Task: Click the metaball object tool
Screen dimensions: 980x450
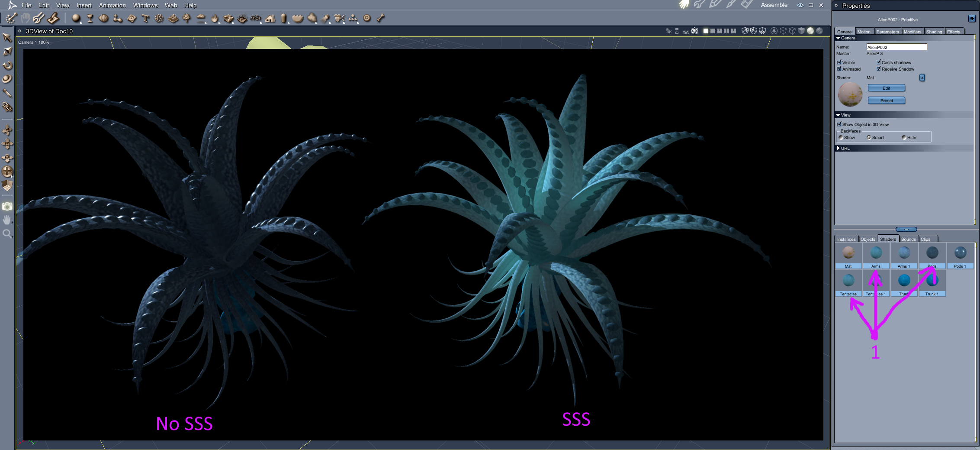Action: tap(118, 18)
